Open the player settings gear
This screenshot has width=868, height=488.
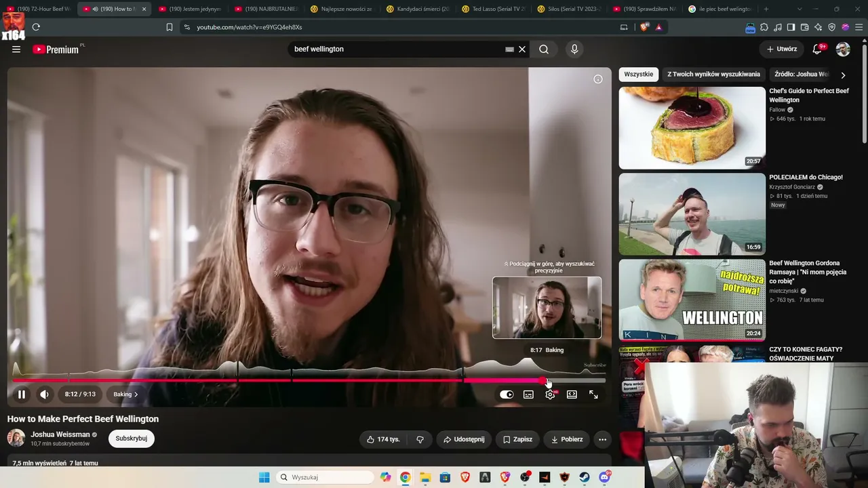click(550, 394)
